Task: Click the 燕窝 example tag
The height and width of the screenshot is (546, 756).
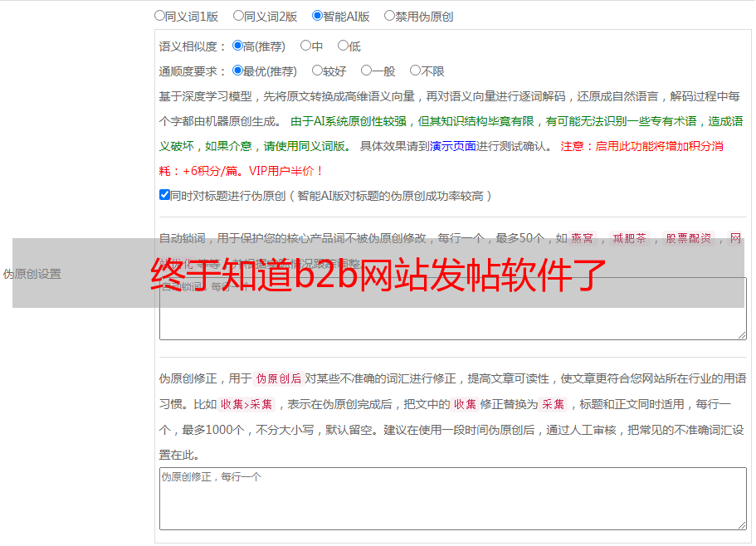Action: pyautogui.click(x=583, y=238)
